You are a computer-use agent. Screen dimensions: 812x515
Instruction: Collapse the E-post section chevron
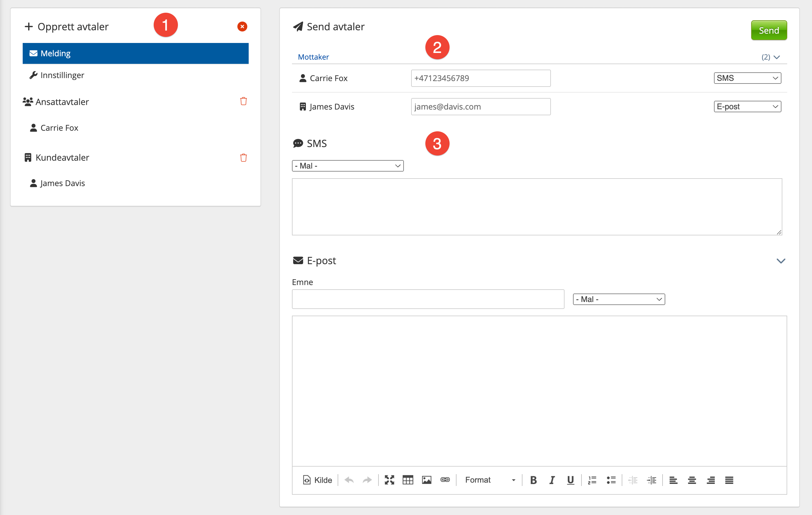781,261
